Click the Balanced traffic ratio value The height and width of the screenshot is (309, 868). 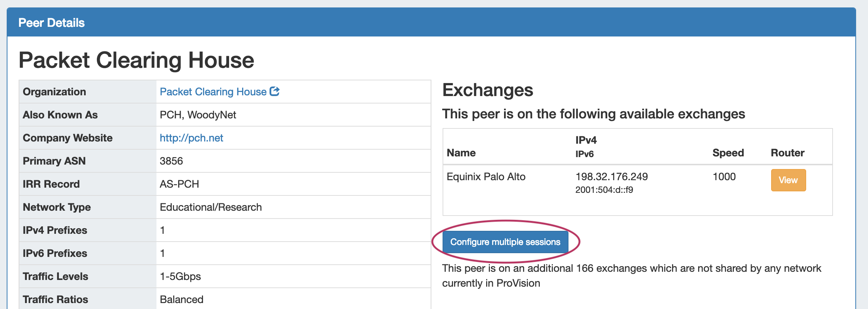pyautogui.click(x=181, y=300)
